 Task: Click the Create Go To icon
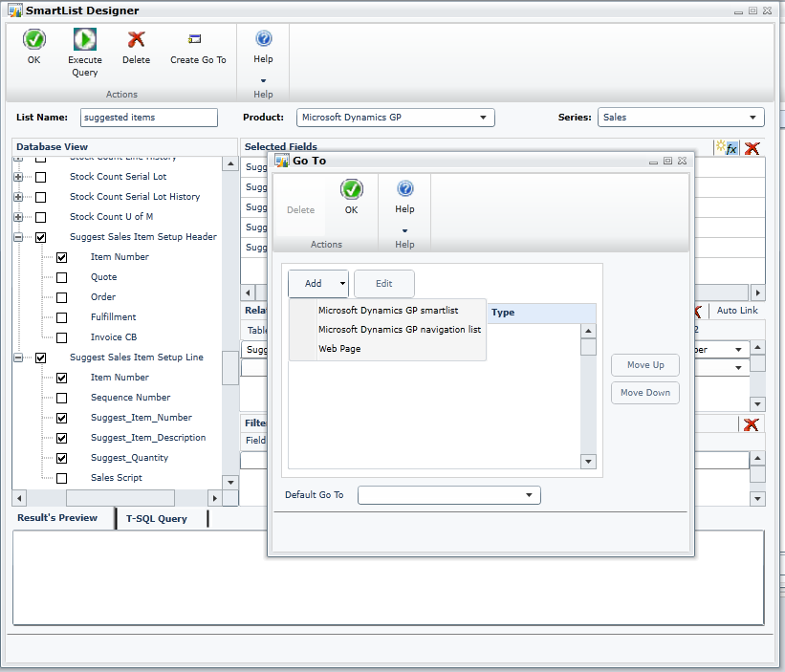coord(195,39)
